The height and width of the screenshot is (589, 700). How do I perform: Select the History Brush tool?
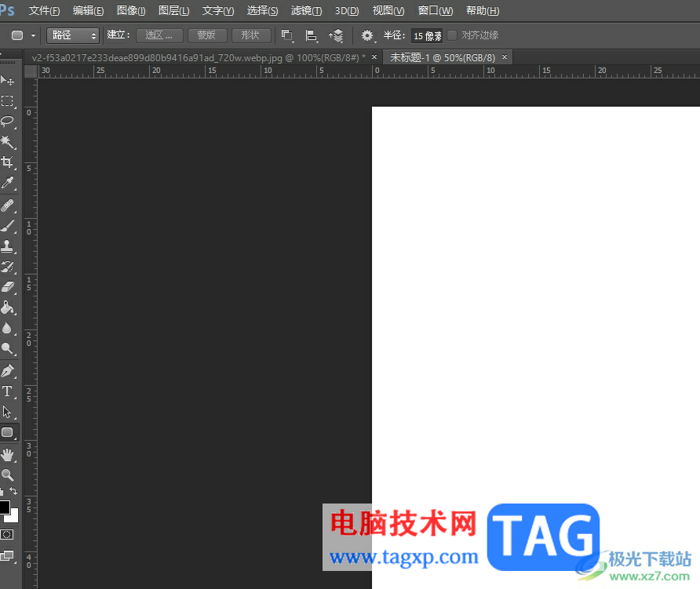[x=7, y=267]
